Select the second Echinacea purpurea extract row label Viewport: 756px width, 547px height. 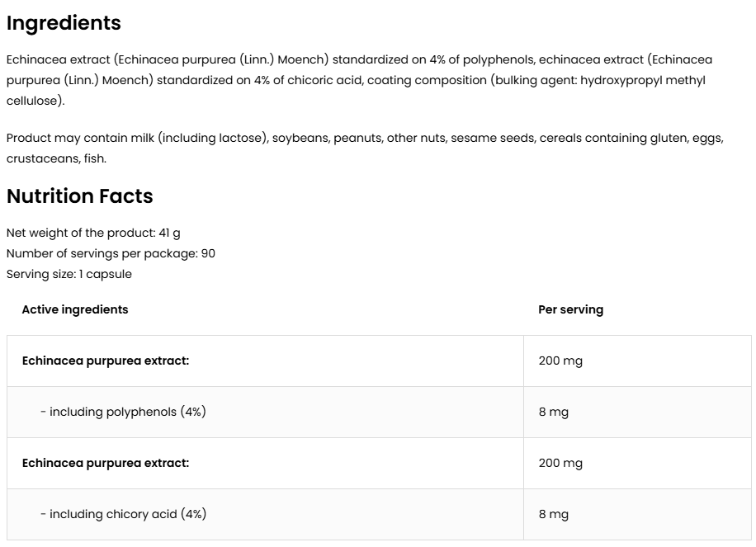106,463
